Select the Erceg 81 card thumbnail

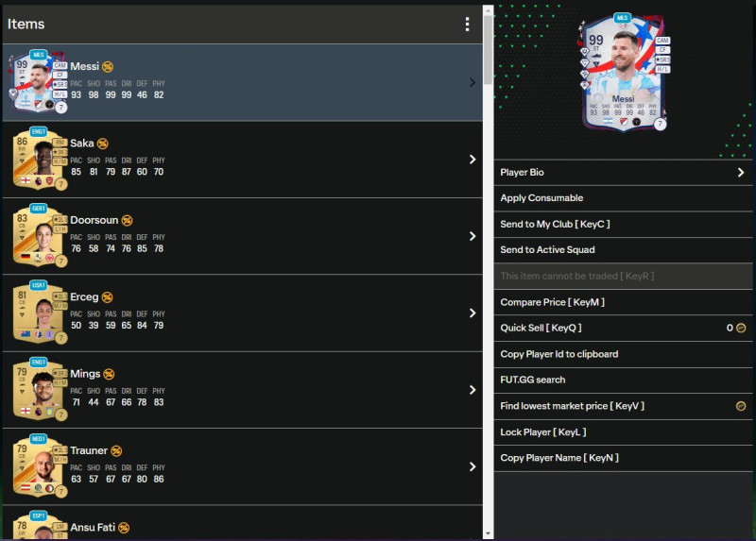[39, 313]
